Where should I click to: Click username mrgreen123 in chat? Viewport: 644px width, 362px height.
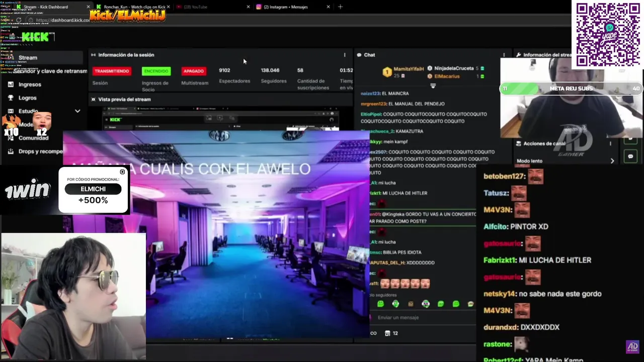coord(373,104)
